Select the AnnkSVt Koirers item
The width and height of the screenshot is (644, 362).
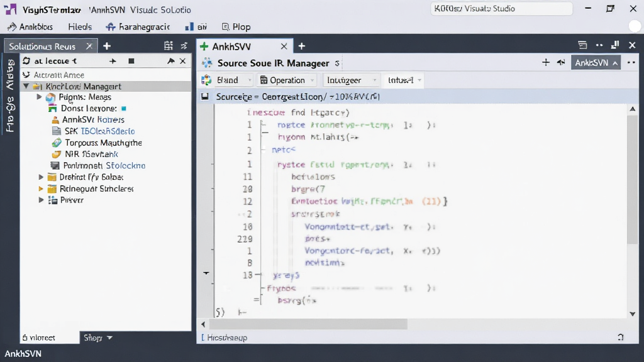click(x=93, y=120)
